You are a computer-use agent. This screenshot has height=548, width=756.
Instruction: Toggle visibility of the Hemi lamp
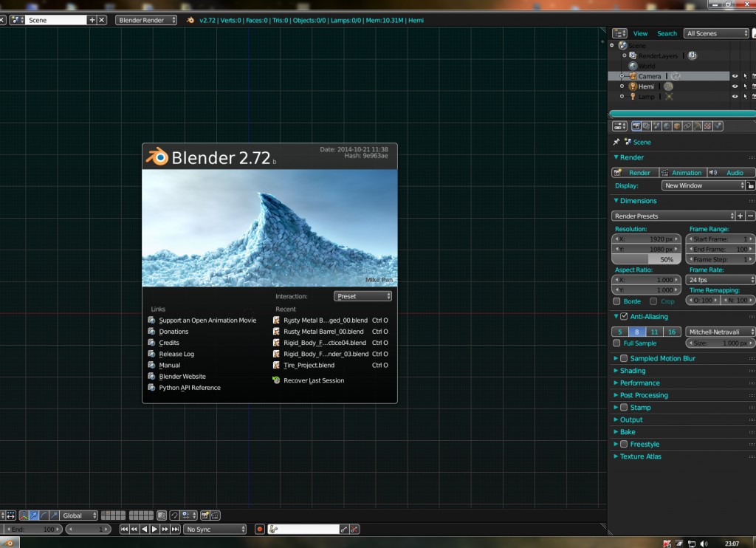735,86
